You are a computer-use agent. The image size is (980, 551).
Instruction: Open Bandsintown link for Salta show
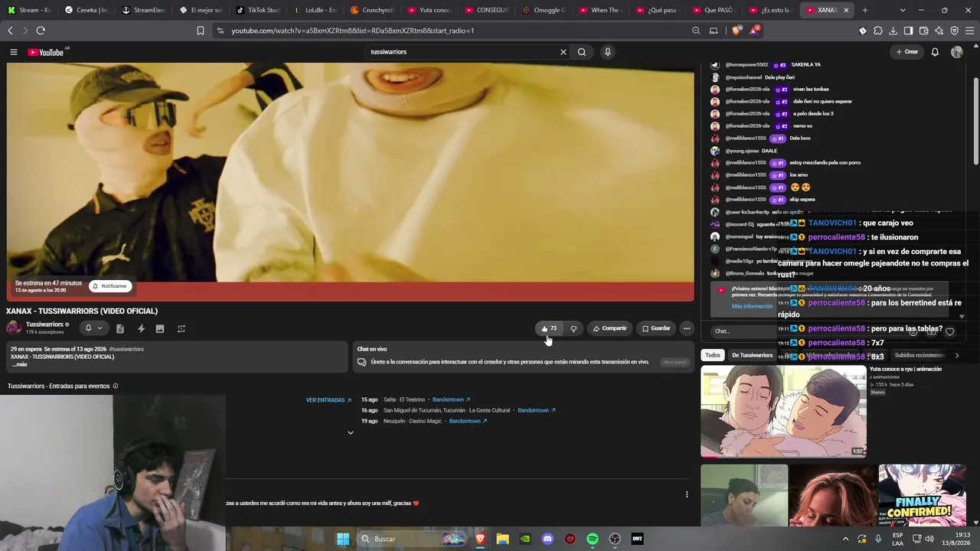[451, 399]
